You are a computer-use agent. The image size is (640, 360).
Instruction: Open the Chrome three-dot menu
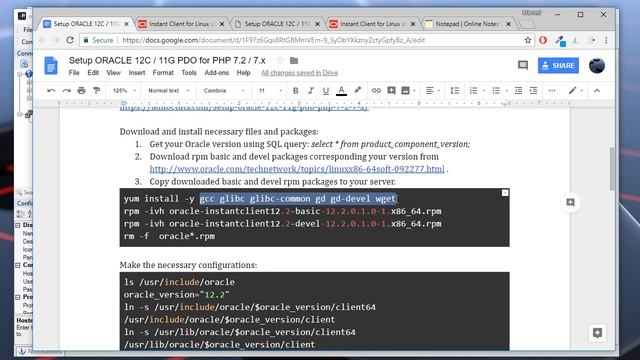coord(606,40)
